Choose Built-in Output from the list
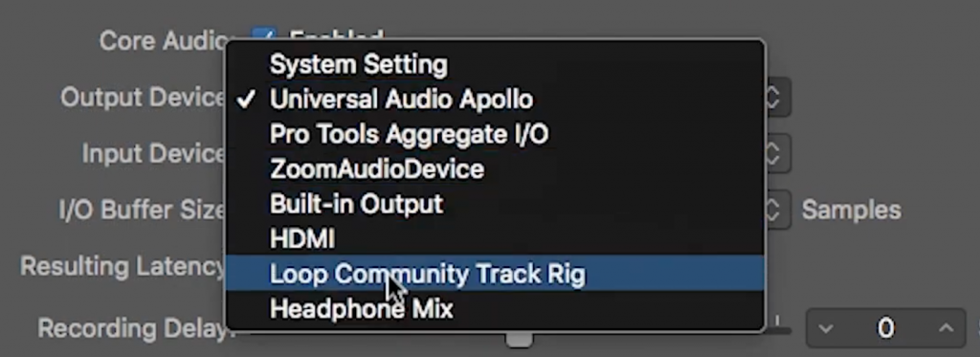Image resolution: width=980 pixels, height=357 pixels. 495,204
